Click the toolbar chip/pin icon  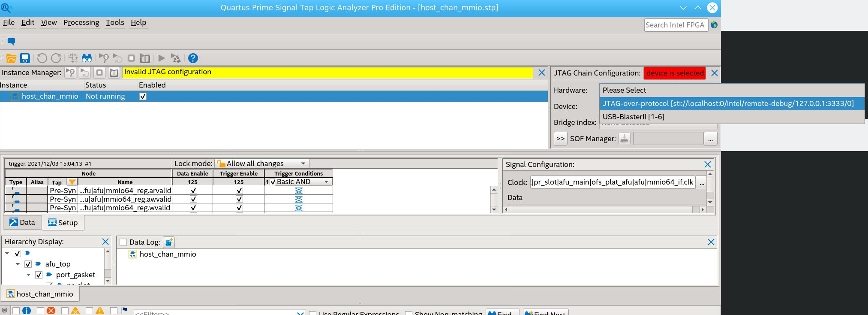pos(73,58)
